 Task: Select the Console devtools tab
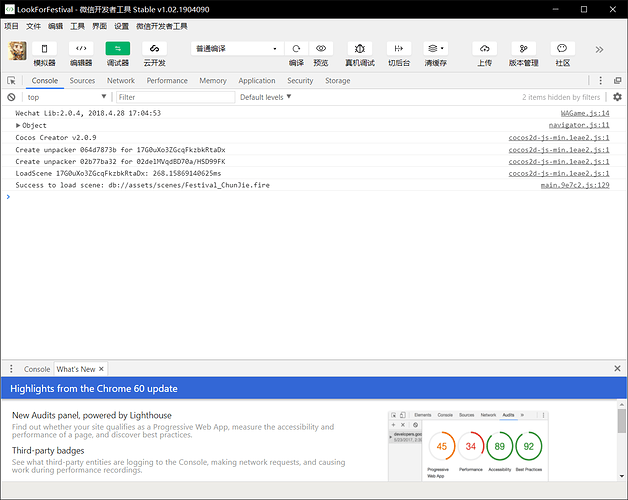point(45,81)
